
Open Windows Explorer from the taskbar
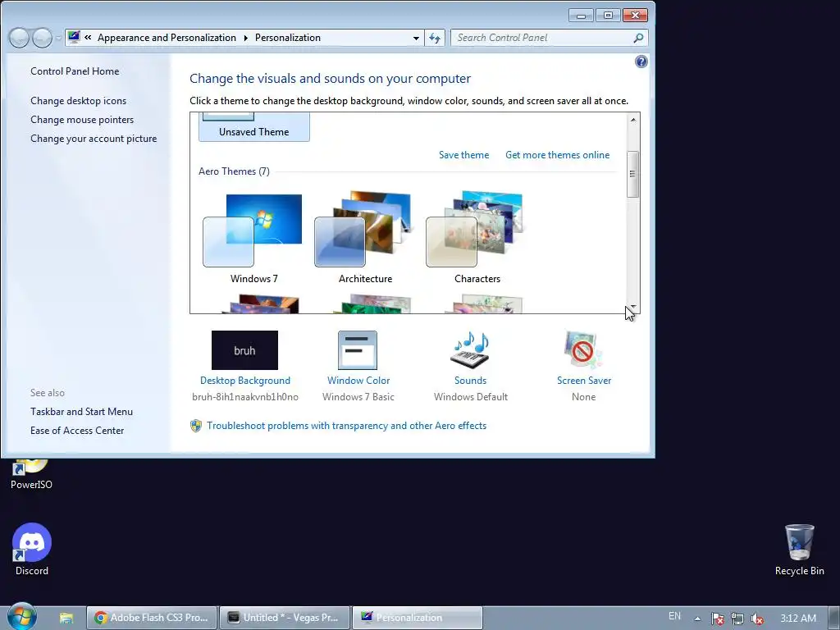pyautogui.click(x=66, y=618)
